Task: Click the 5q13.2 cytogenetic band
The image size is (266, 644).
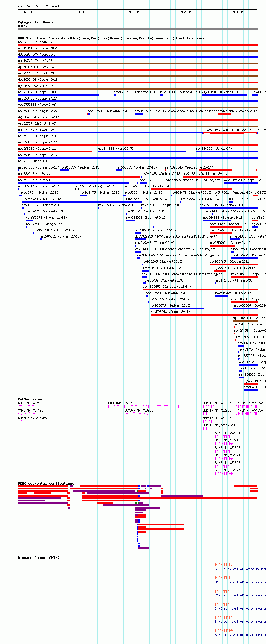Action: coord(137,29)
